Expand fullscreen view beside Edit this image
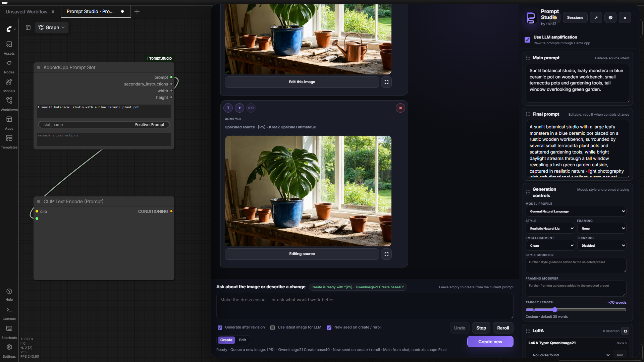The image size is (644, 362). tap(386, 82)
